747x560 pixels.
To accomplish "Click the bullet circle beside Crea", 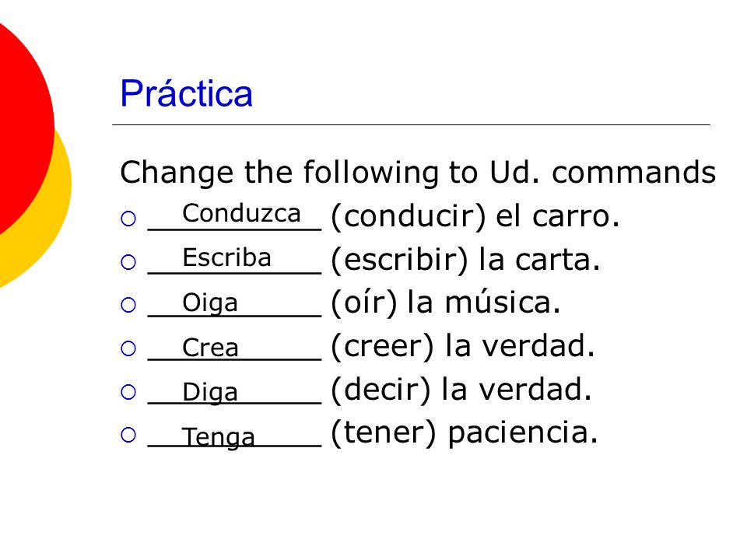I will (x=128, y=348).
